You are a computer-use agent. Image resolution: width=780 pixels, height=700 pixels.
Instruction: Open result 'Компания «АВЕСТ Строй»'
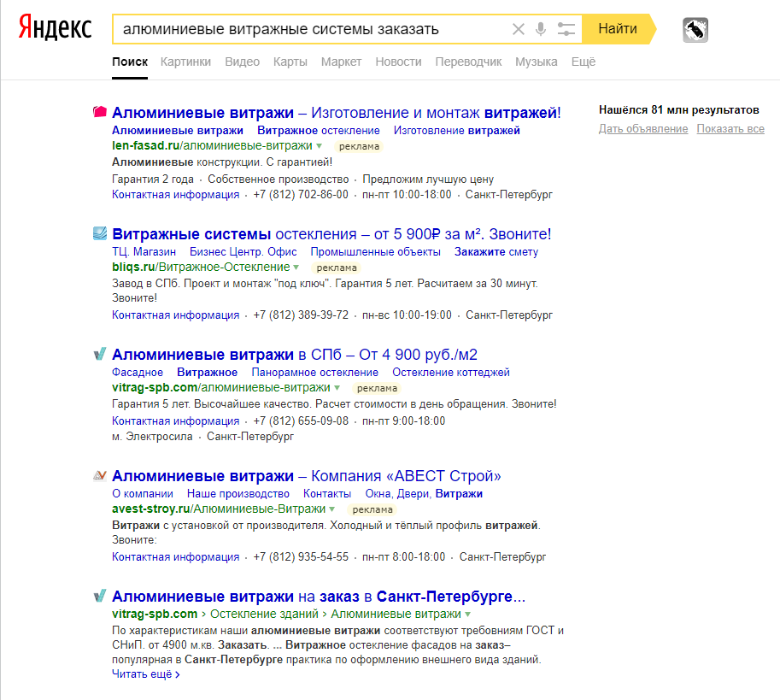tap(307, 476)
